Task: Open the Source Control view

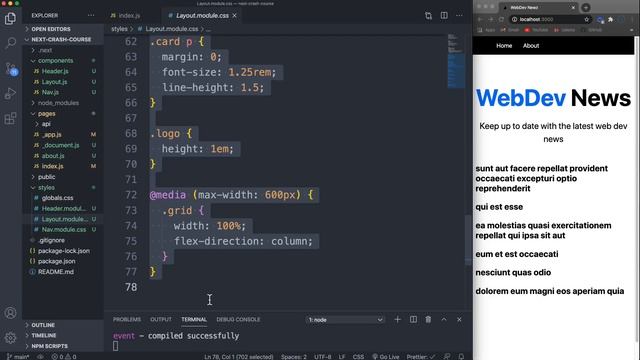Action: click(x=11, y=69)
